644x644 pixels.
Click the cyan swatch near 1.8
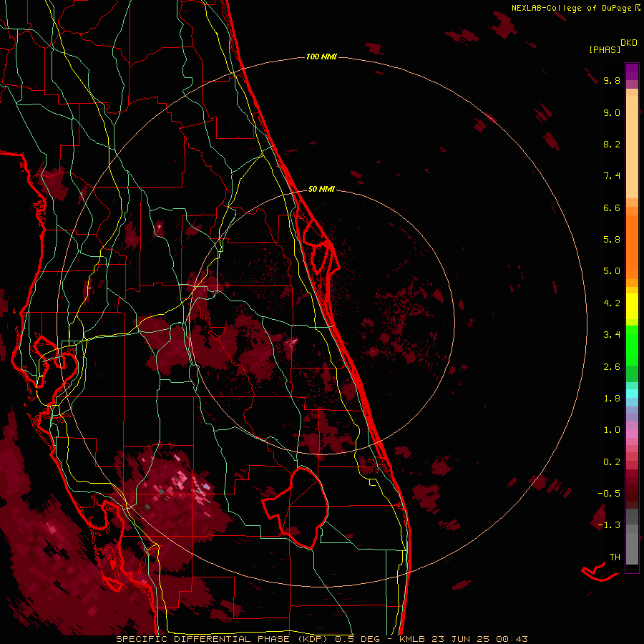point(632,394)
